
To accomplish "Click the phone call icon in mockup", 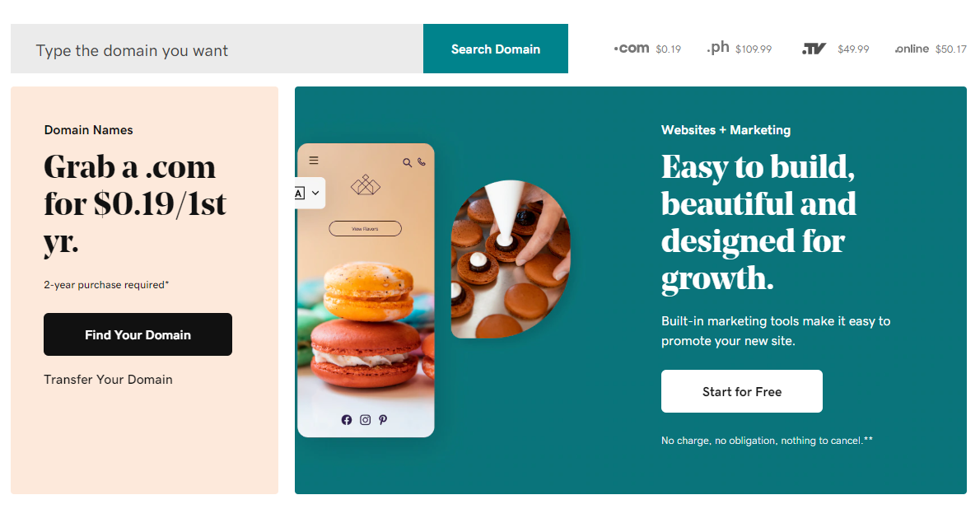I will click(422, 162).
